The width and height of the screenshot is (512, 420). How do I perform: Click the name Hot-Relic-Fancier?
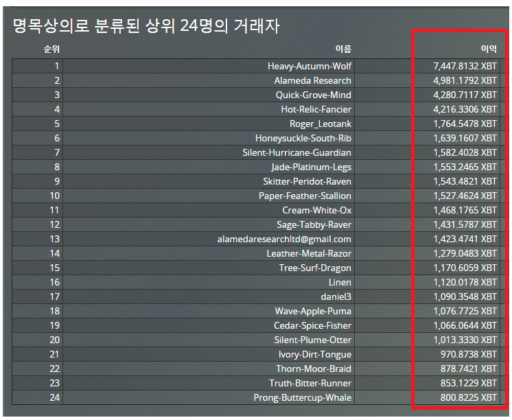pos(316,109)
